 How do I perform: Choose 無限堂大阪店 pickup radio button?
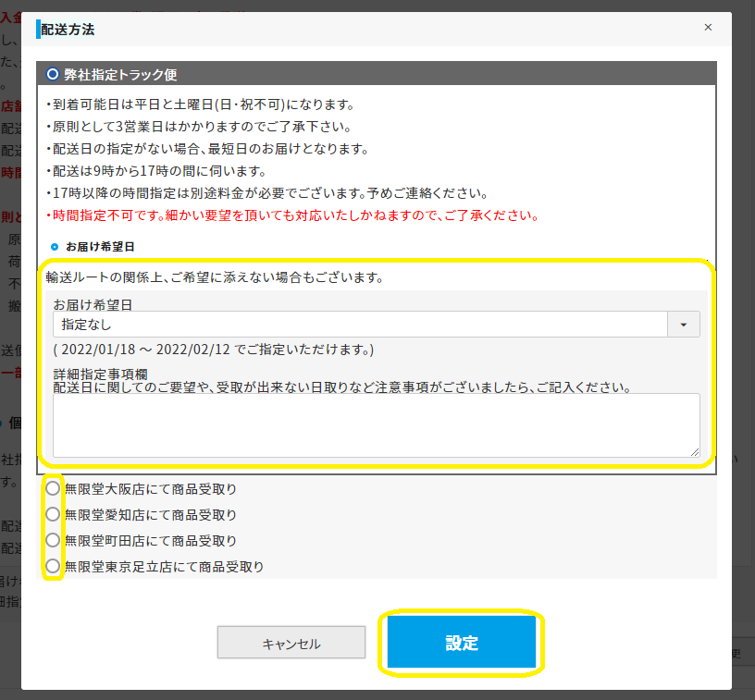pyautogui.click(x=54, y=488)
